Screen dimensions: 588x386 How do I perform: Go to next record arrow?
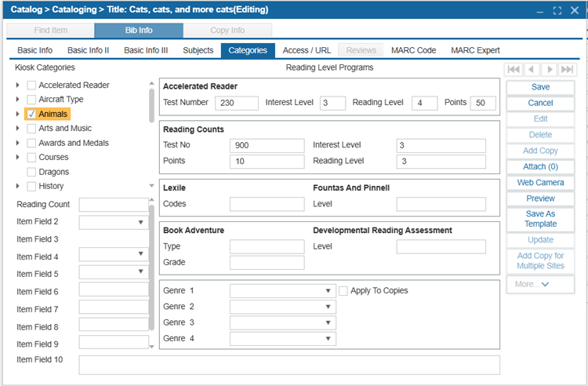point(550,69)
